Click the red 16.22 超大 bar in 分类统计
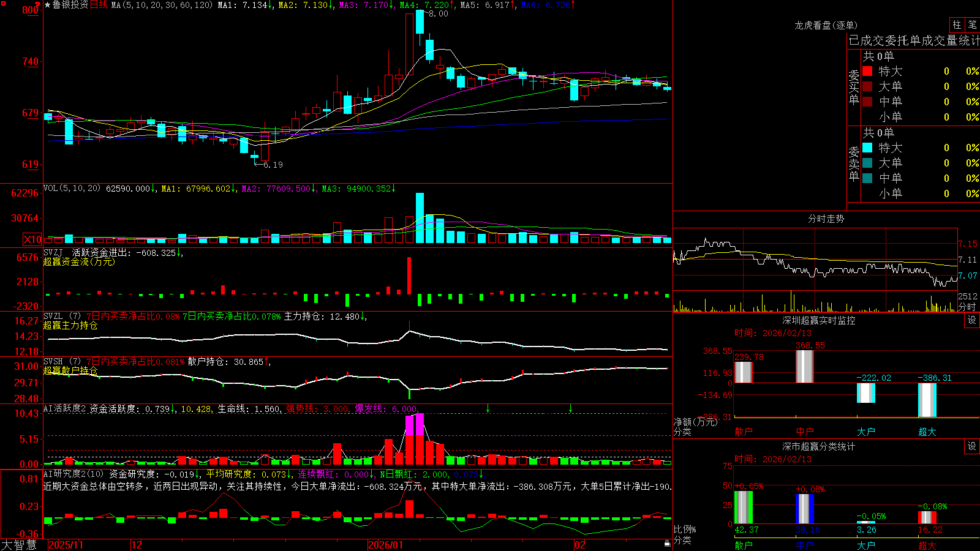The image size is (980, 551). click(927, 517)
